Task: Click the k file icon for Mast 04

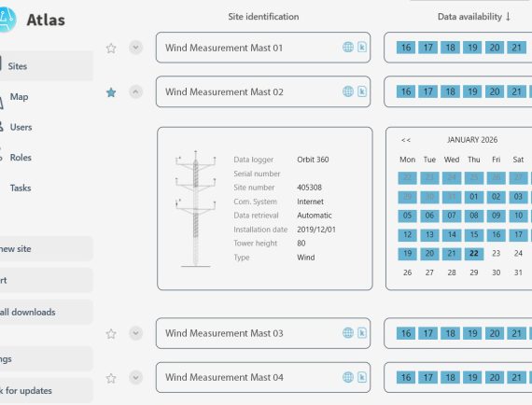Action: coord(362,377)
